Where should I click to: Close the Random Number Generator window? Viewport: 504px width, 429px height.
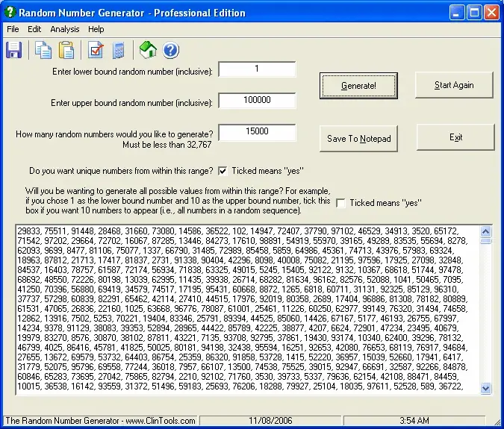pyautogui.click(x=491, y=13)
